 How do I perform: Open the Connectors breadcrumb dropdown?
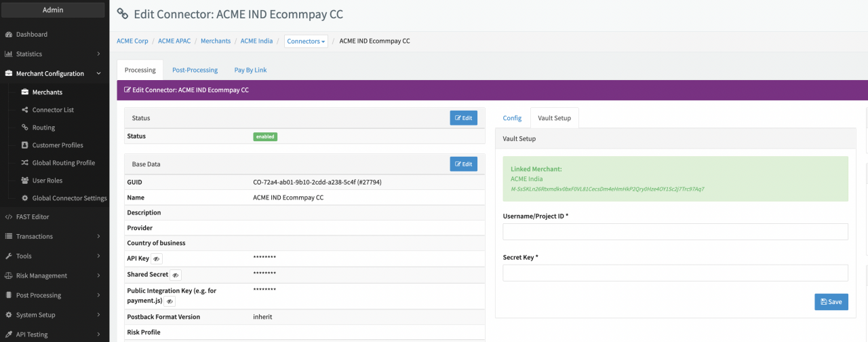(306, 41)
